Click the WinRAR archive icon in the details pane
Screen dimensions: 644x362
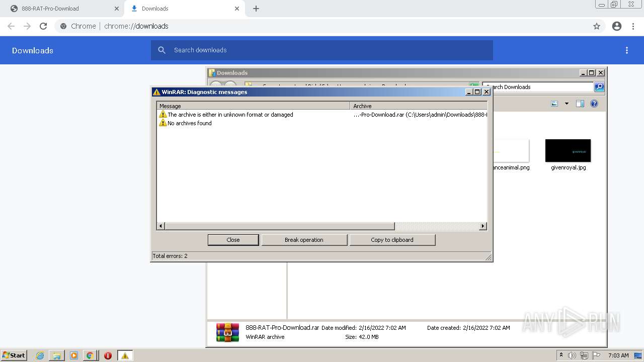pos(227,332)
